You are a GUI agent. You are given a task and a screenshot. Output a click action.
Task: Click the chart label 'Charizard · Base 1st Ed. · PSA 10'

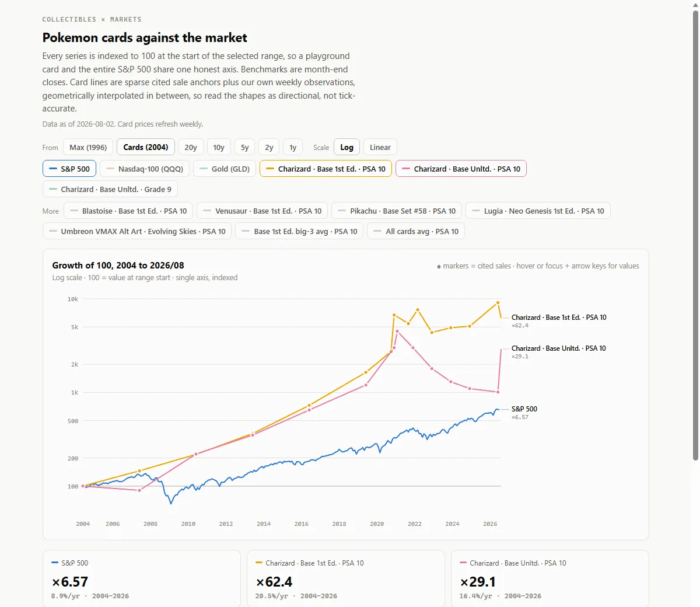point(559,318)
